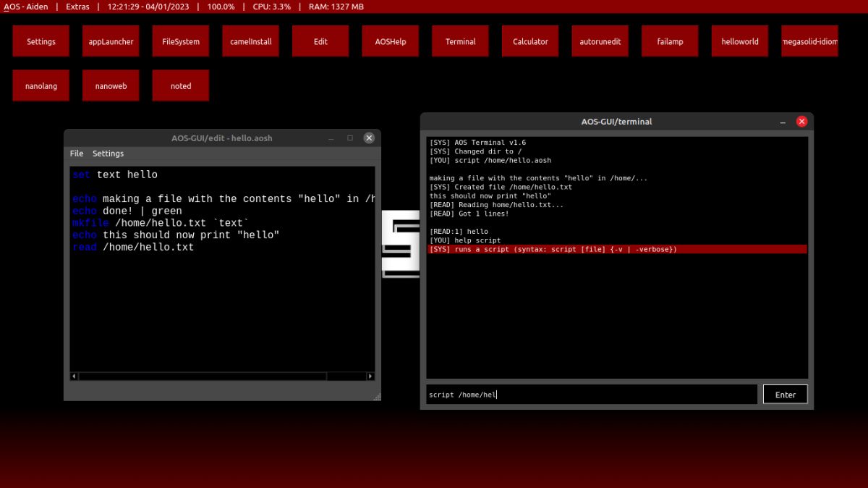Open the FileSystem app tile

[181, 41]
